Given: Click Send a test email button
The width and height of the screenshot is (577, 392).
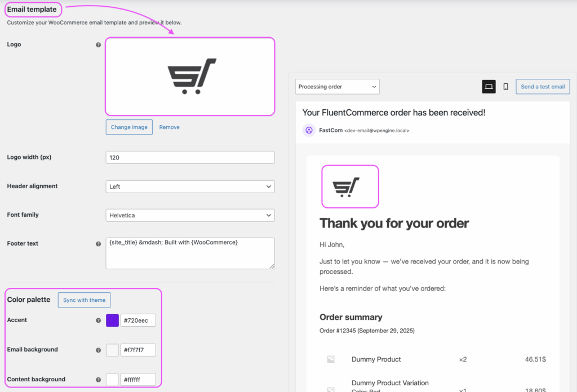Looking at the screenshot, I should [x=543, y=87].
